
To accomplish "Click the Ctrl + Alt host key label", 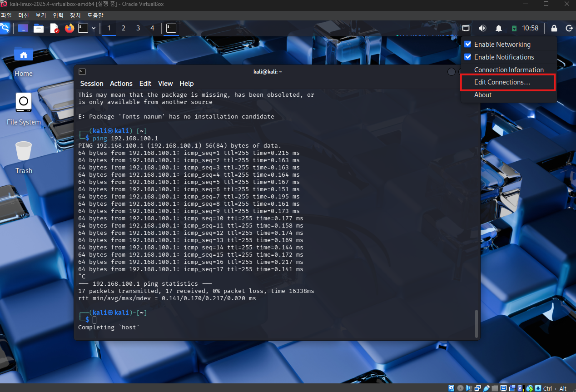I will 555,388.
